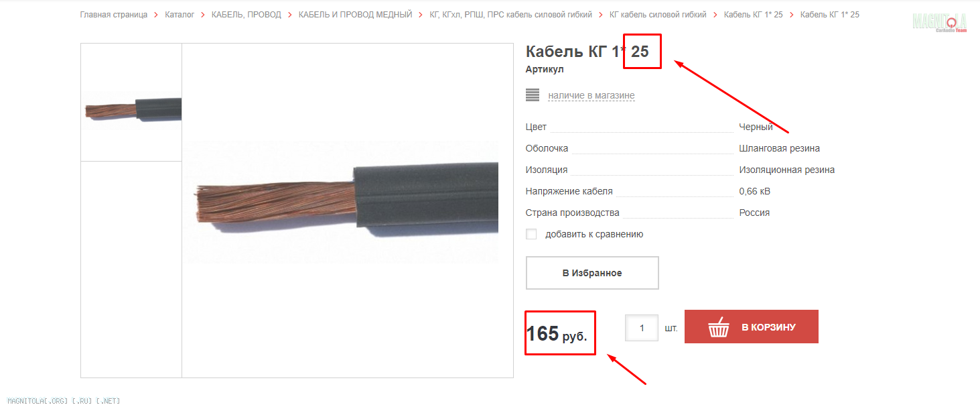
Task: Open Главная страница breadcrumb
Action: (x=114, y=15)
